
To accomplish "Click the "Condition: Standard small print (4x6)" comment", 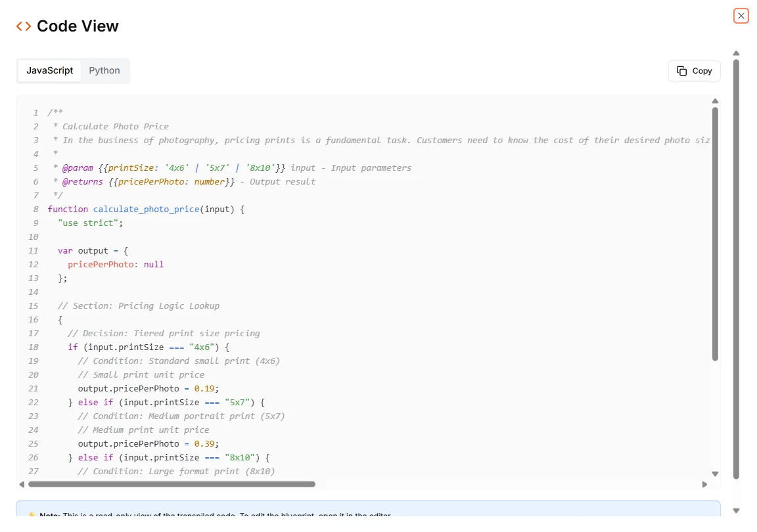I will pos(179,361).
